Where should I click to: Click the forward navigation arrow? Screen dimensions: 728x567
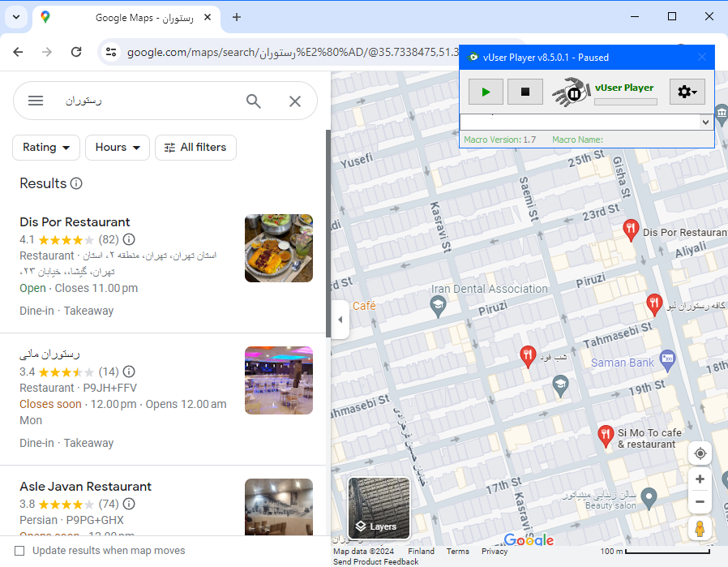47,52
